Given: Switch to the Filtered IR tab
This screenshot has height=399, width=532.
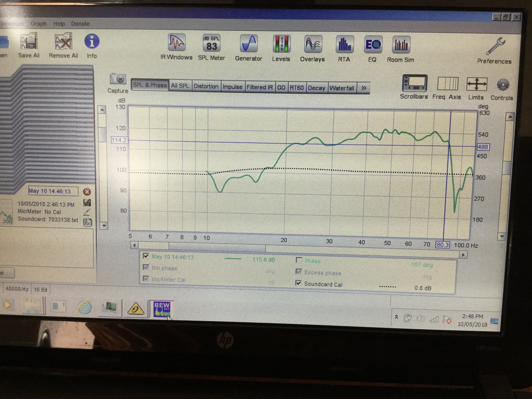Looking at the screenshot, I should (x=260, y=87).
